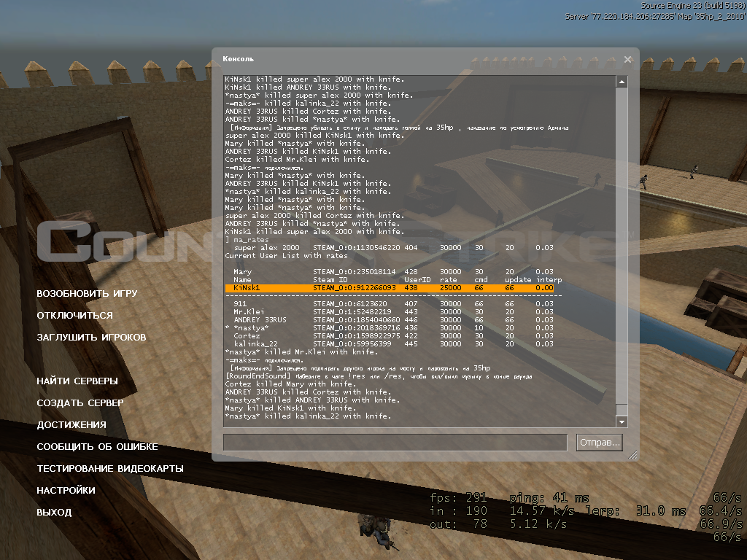Viewport: 747px width, 560px height.
Task: Click 'super alex 2000' row in rates list
Action: pyautogui.click(x=393, y=248)
